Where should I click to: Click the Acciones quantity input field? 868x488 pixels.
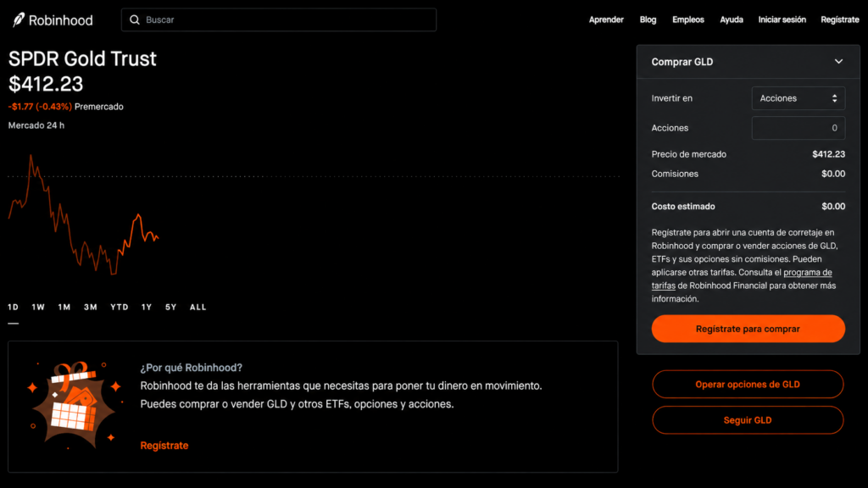pyautogui.click(x=798, y=128)
